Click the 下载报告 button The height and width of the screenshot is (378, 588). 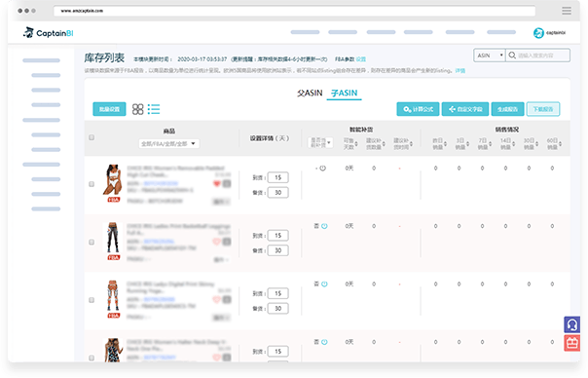[x=543, y=109]
